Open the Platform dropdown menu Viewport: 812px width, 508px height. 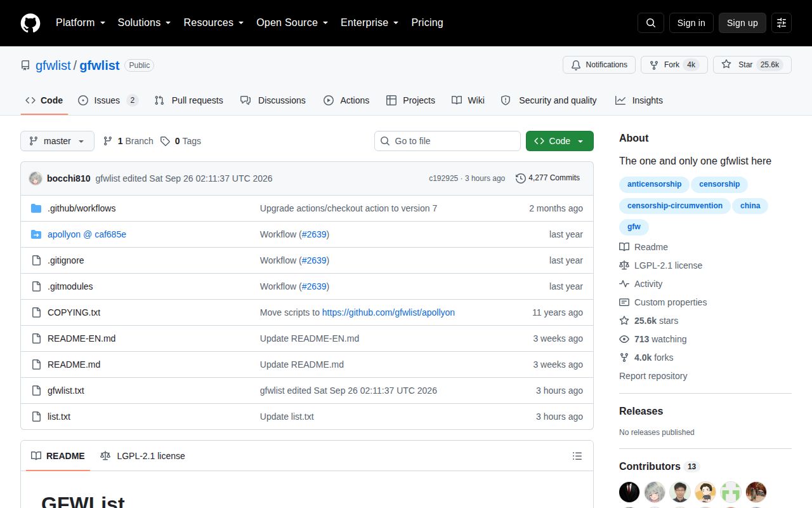80,23
